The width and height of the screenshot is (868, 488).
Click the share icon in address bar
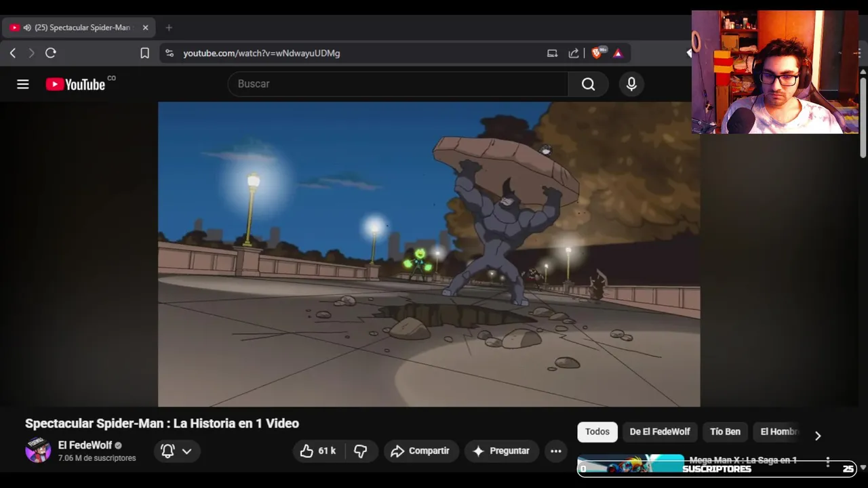point(574,53)
